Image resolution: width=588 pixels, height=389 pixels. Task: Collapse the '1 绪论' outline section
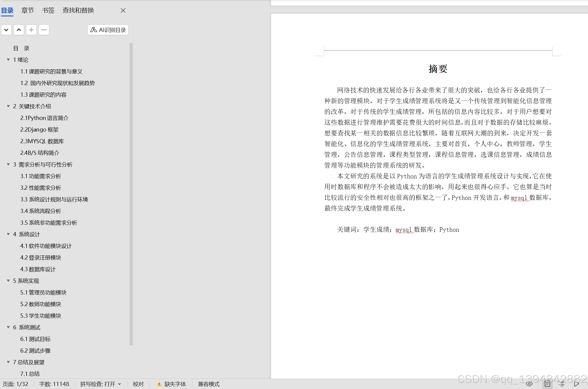pyautogui.click(x=8, y=59)
